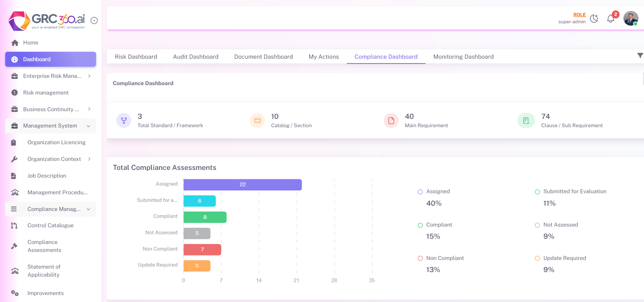Toggle the Assigned legend marker
Image resolution: width=644 pixels, height=302 pixels.
pyautogui.click(x=420, y=192)
